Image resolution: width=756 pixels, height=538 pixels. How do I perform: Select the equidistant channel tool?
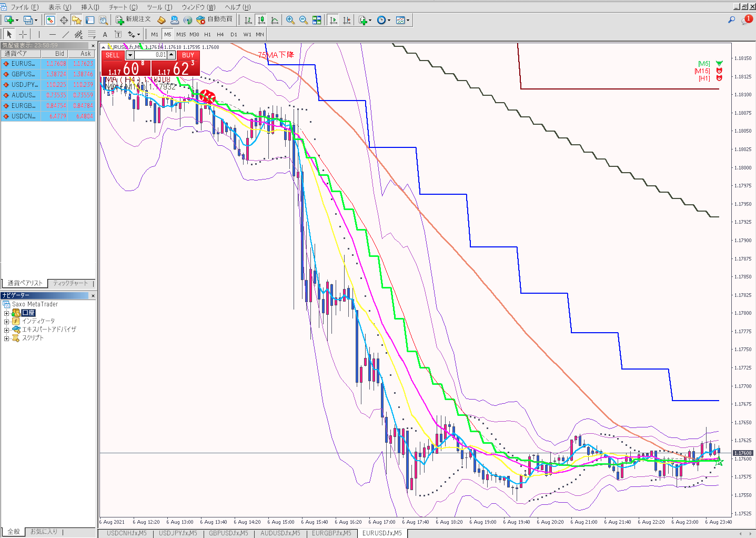pyautogui.click(x=78, y=34)
